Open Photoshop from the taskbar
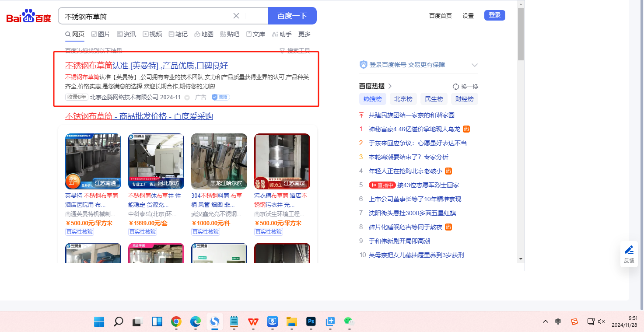 (311, 322)
